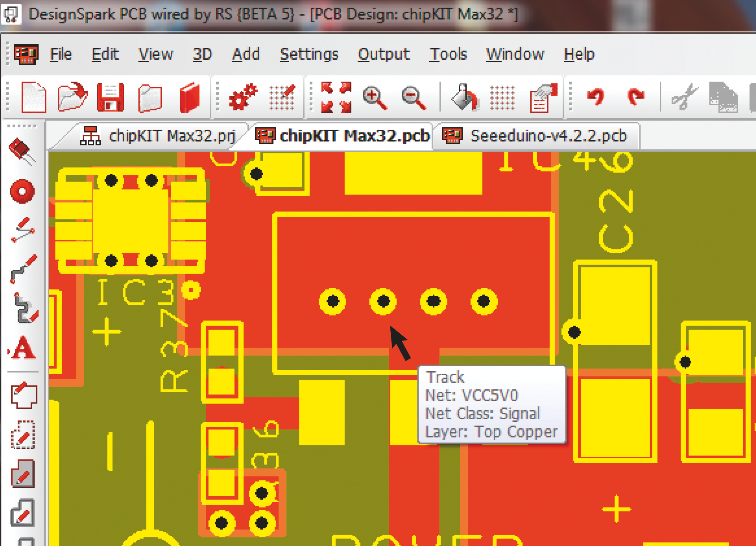
Task: Toggle the dotted grid display icon
Action: [x=502, y=97]
